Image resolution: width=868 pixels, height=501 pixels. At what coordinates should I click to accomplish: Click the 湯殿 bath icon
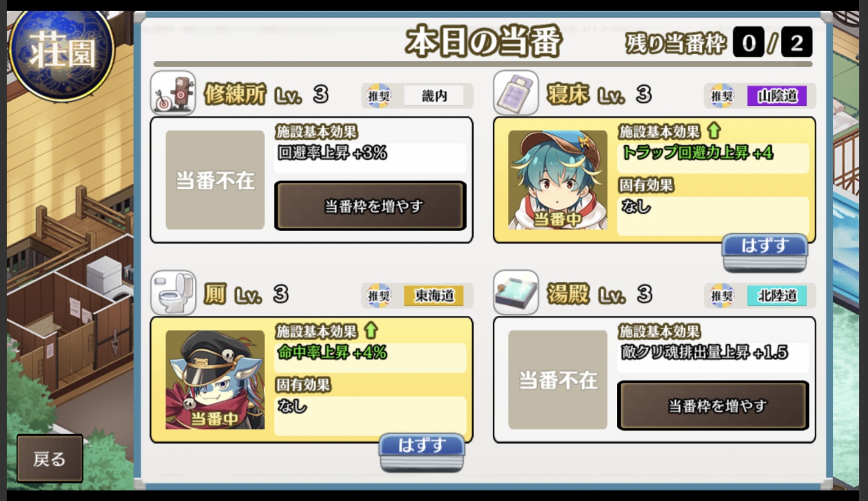[516, 293]
